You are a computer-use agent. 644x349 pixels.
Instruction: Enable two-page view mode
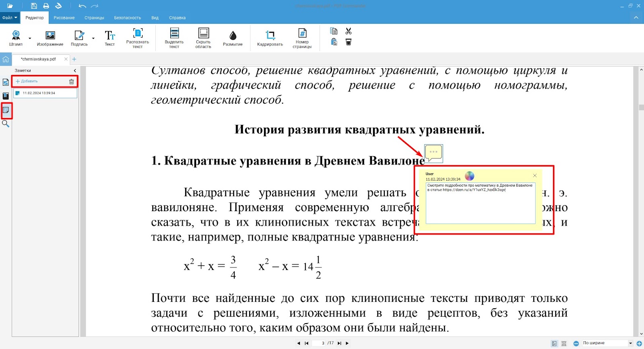[564, 343]
